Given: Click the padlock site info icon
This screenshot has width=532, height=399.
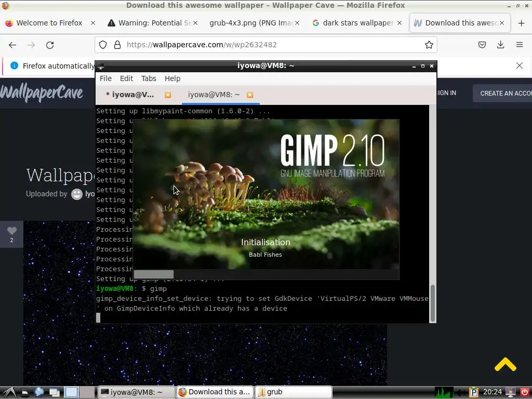Looking at the screenshot, I should click(117, 45).
